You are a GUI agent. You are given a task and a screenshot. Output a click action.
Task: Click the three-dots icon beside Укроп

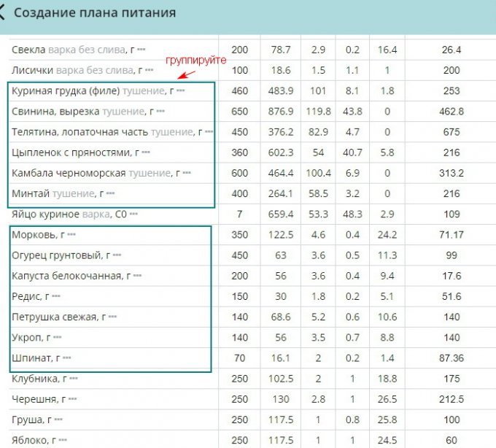point(58,339)
